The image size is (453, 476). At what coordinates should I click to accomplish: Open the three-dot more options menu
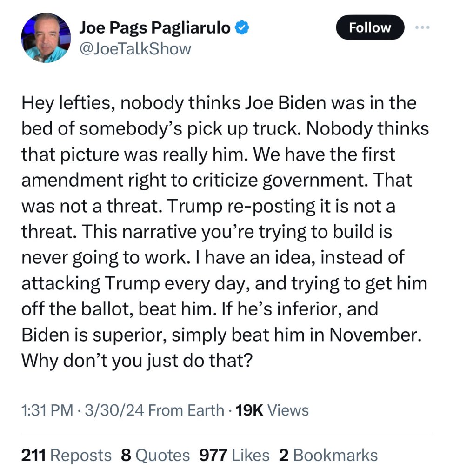(x=423, y=27)
